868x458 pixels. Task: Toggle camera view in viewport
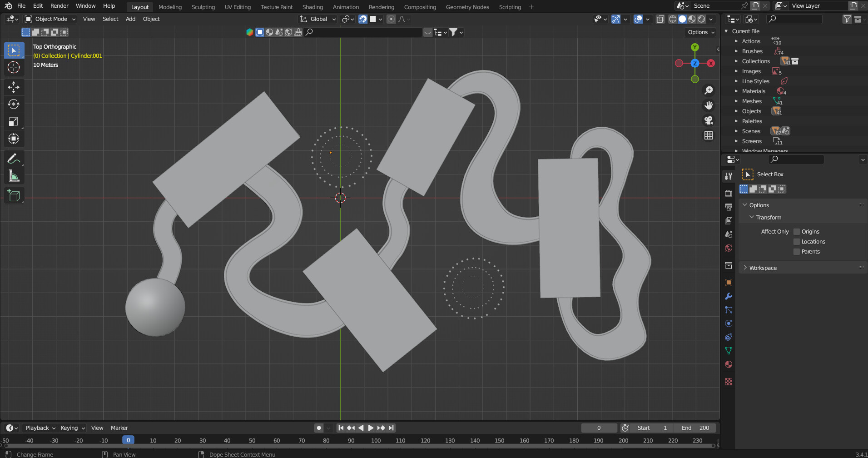(x=708, y=120)
